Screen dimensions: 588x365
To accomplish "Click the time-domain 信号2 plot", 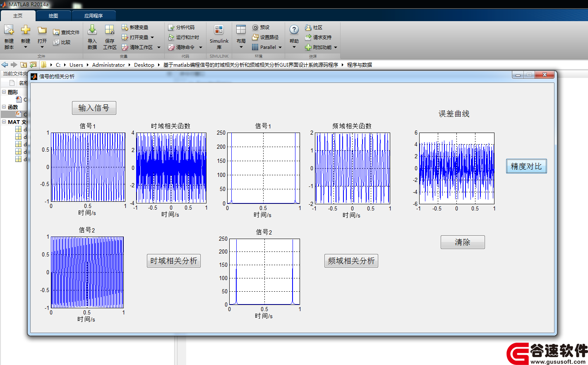I will [x=87, y=272].
